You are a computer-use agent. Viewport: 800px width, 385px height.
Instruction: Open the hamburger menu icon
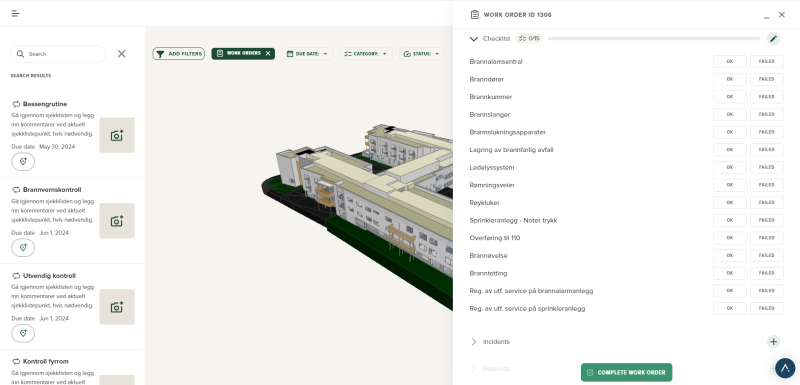[15, 14]
